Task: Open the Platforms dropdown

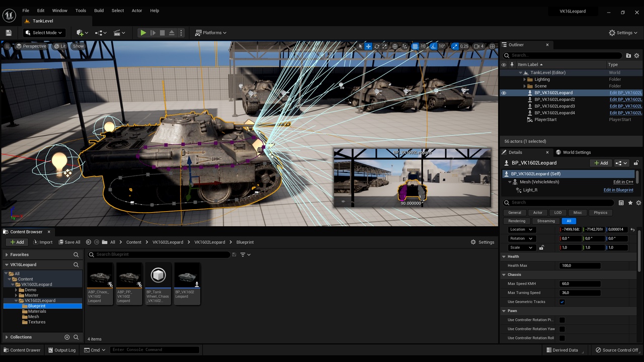Action: [211, 33]
